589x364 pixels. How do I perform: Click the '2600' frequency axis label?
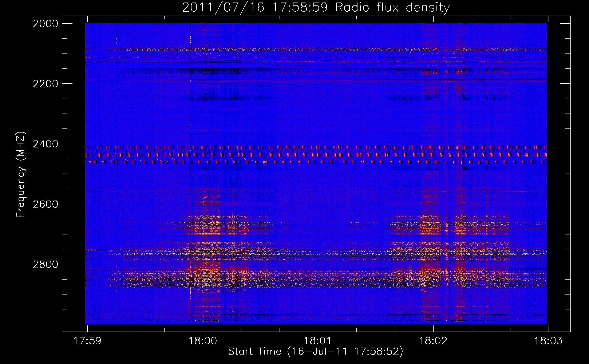click(x=46, y=204)
